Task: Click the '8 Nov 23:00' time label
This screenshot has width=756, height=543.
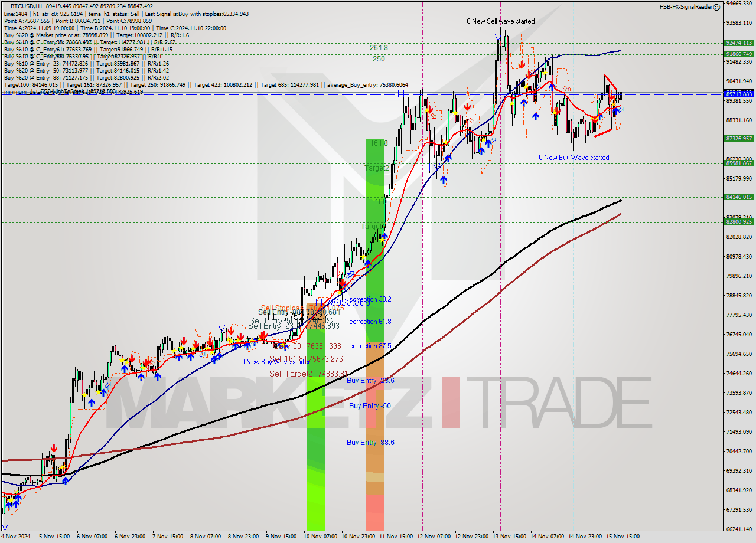Action: 243,537
